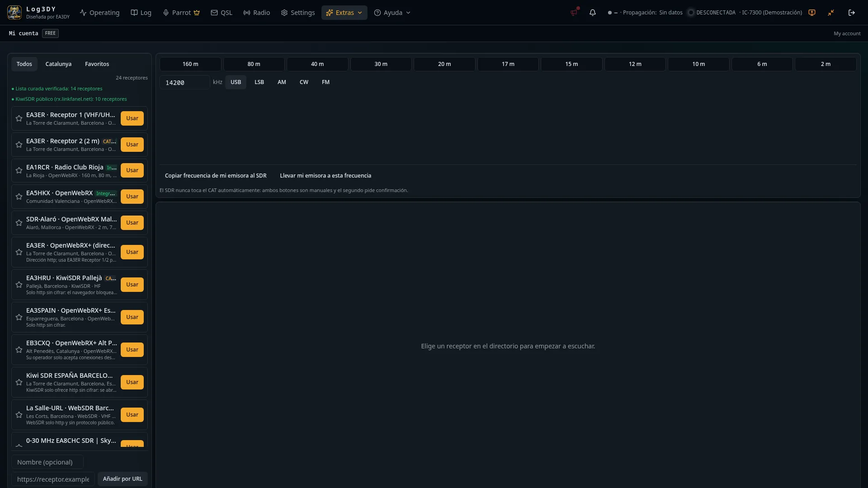This screenshot has width=868, height=488.
Task: Use the EB3CXQ OpenWebRX+ receiver
Action: 132,350
